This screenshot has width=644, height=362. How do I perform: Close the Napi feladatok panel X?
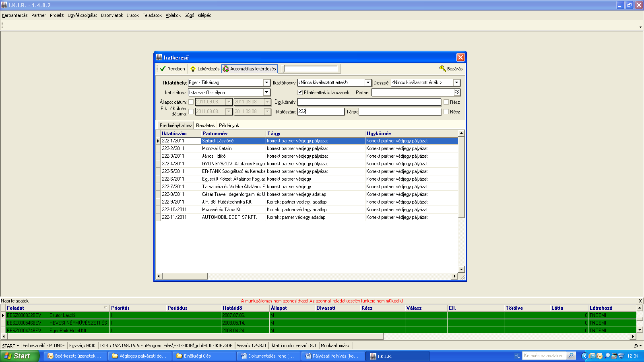coord(640,301)
